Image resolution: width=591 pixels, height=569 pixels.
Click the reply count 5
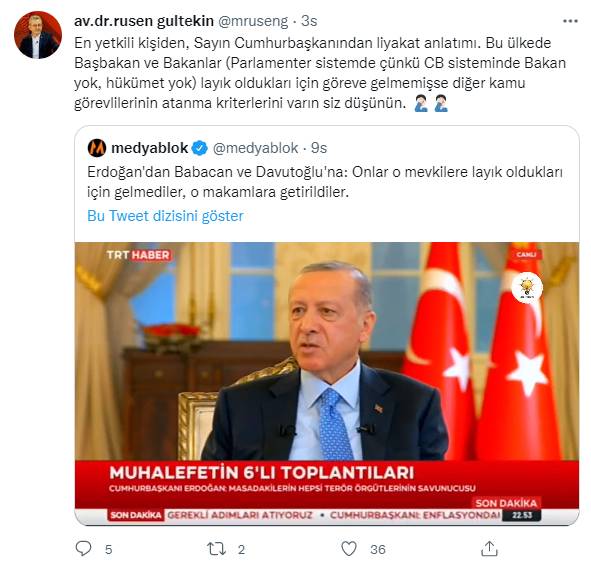(x=109, y=549)
